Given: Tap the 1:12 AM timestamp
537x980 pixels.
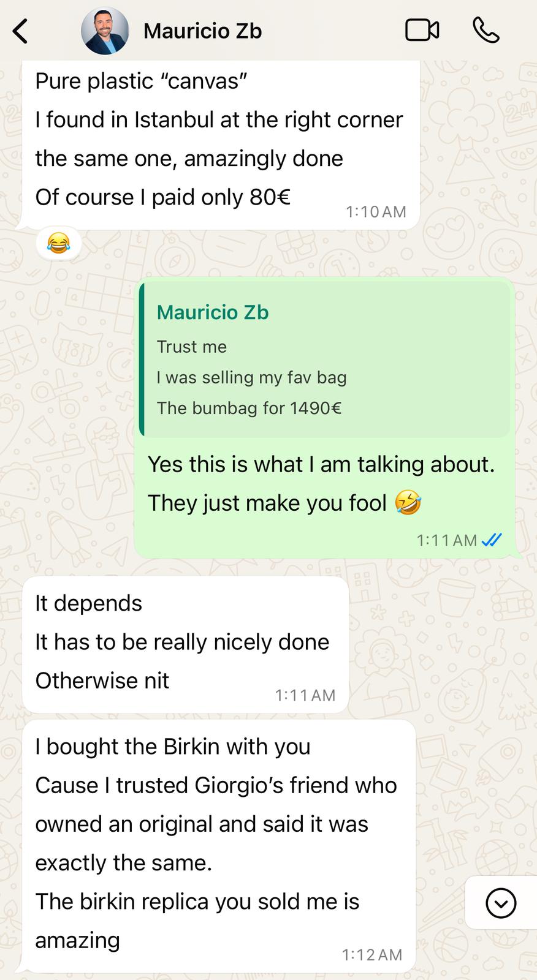Looking at the screenshot, I should (x=371, y=955).
